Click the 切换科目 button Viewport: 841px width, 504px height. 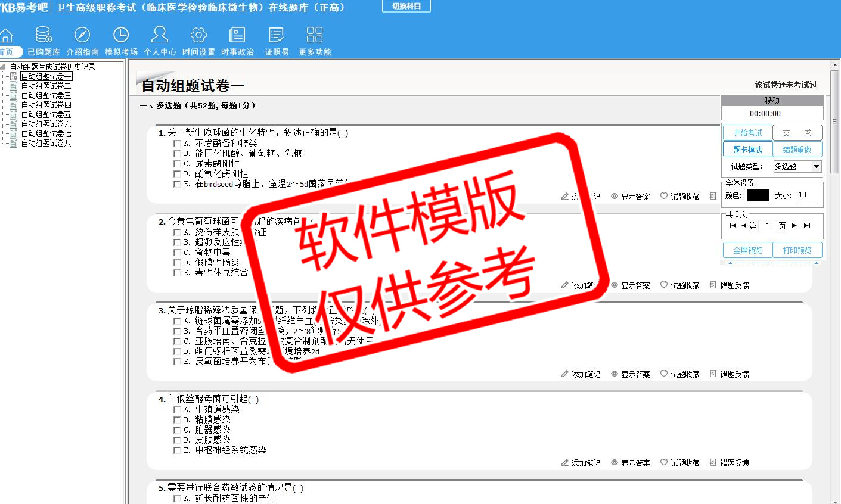[x=406, y=6]
